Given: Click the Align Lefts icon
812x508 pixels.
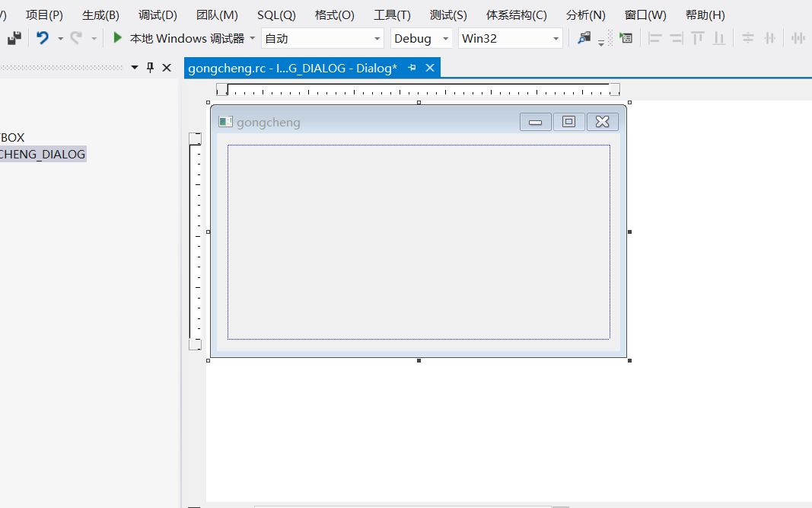Looking at the screenshot, I should 654,38.
